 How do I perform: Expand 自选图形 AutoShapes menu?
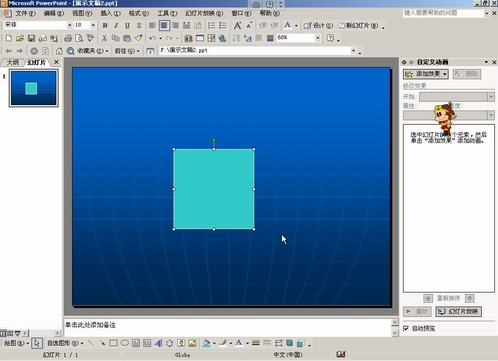pos(65,343)
